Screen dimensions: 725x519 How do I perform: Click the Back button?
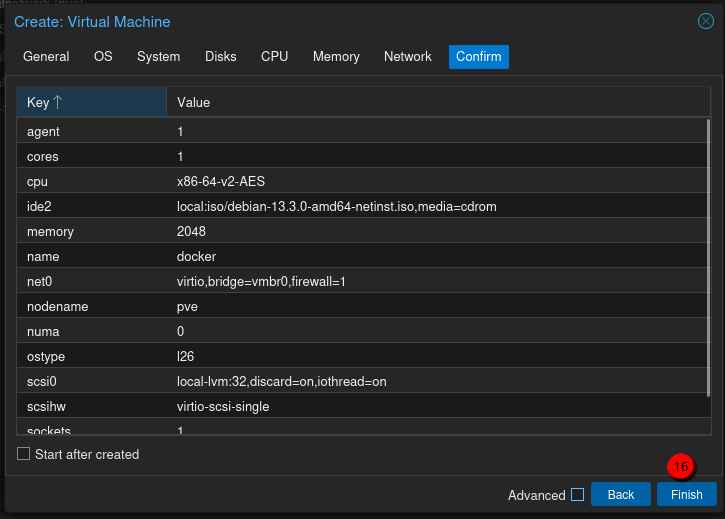[620, 494]
